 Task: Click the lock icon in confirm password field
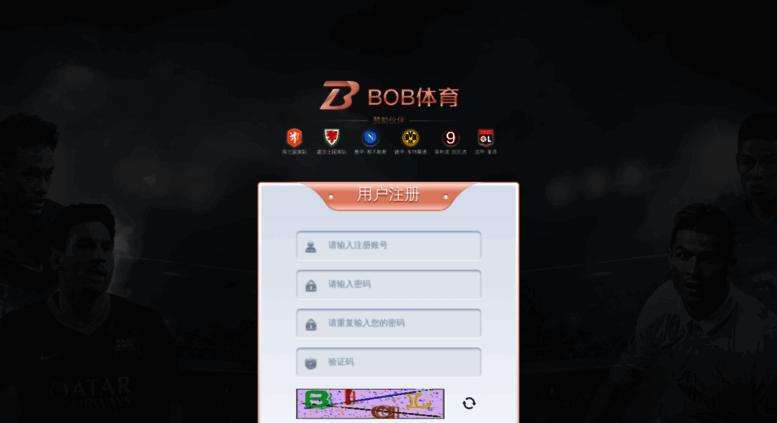pos(311,324)
